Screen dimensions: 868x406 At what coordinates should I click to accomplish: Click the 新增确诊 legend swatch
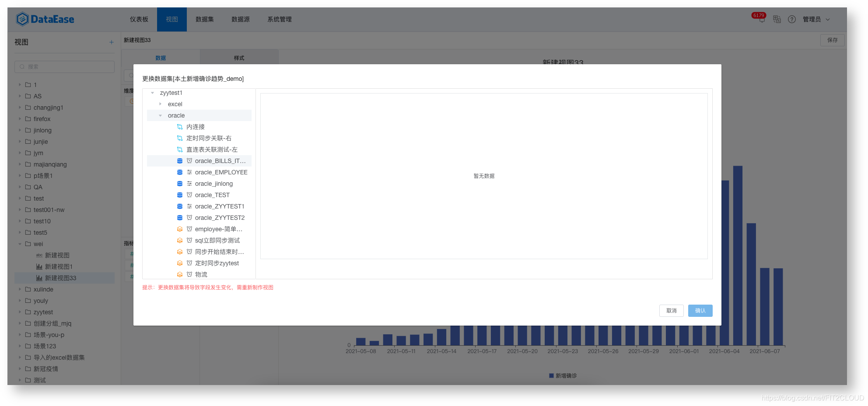(x=552, y=376)
